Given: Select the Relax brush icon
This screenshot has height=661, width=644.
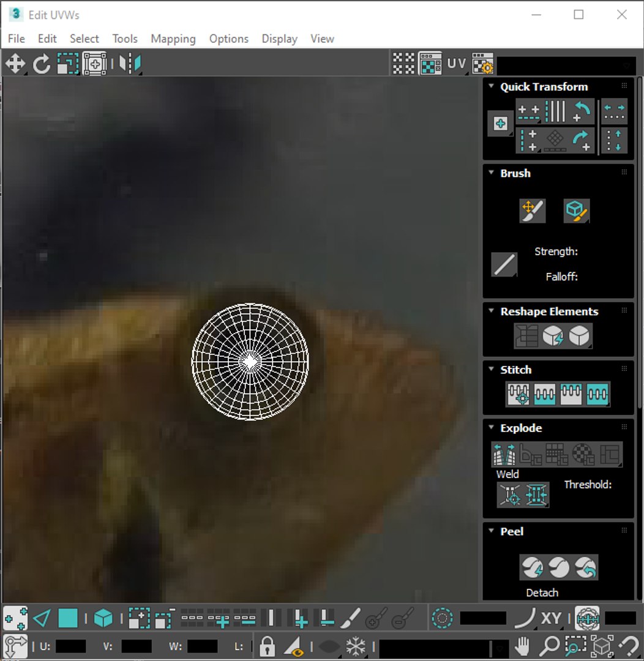Looking at the screenshot, I should pyautogui.click(x=577, y=211).
